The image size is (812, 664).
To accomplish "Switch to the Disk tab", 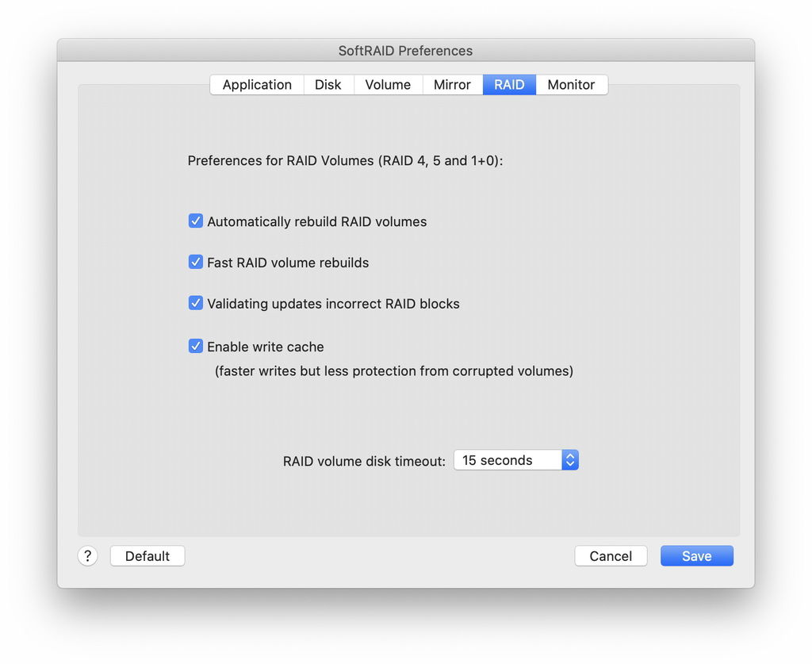I will pos(327,84).
